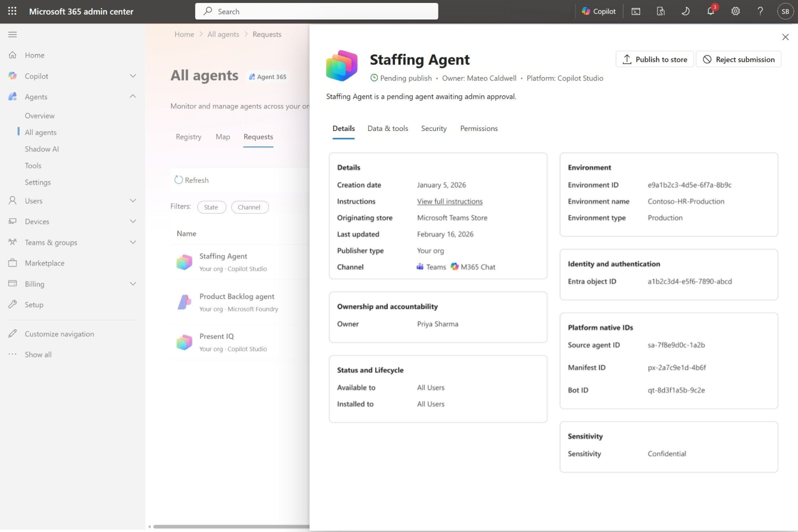Click Home breadcrumb link
Screen dimensions: 798x532
pyautogui.click(x=184, y=34)
